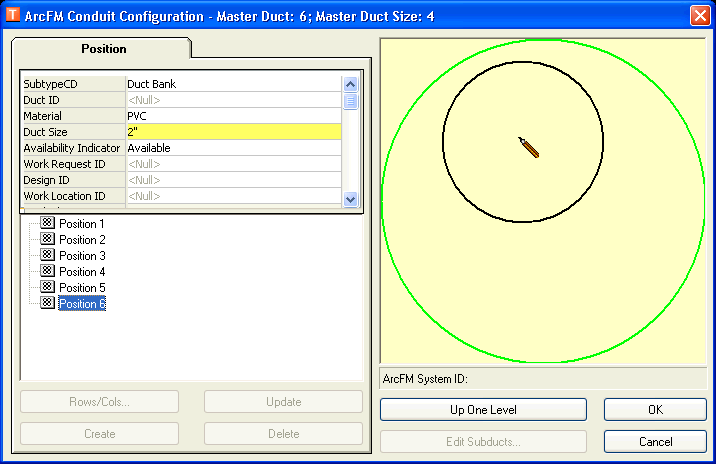Click the Position 5 grid icon
The image size is (716, 464).
[x=47, y=287]
